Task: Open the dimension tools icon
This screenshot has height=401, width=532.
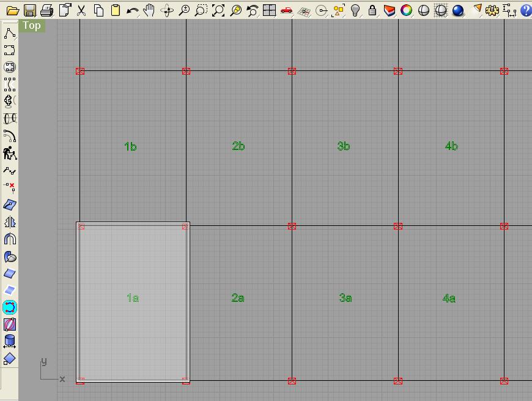Action: [509, 10]
